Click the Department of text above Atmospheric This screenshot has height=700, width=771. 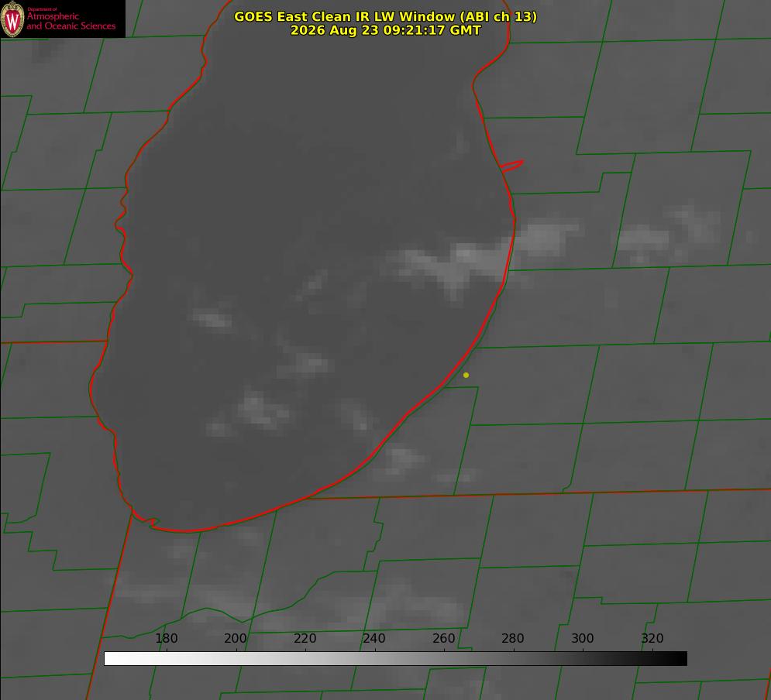click(x=42, y=9)
